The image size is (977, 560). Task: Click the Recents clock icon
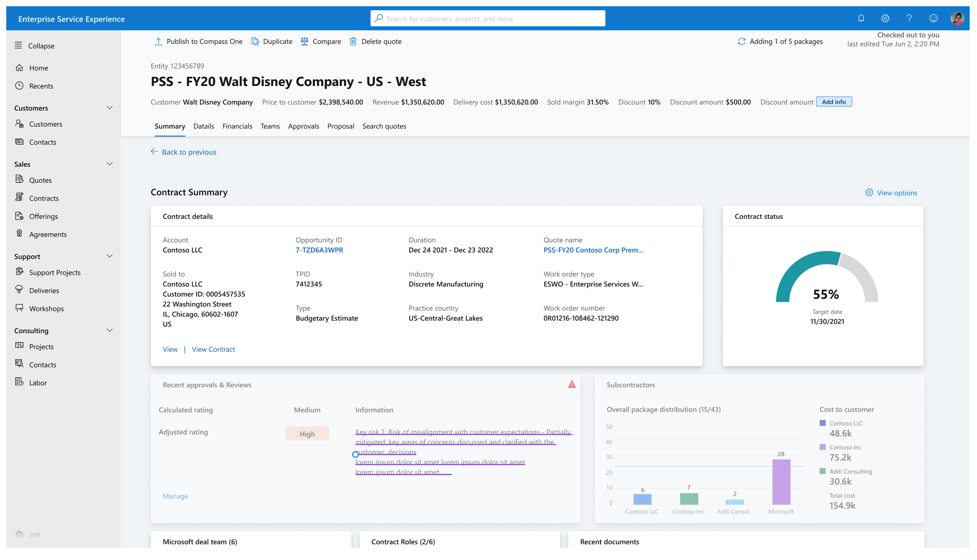[19, 86]
